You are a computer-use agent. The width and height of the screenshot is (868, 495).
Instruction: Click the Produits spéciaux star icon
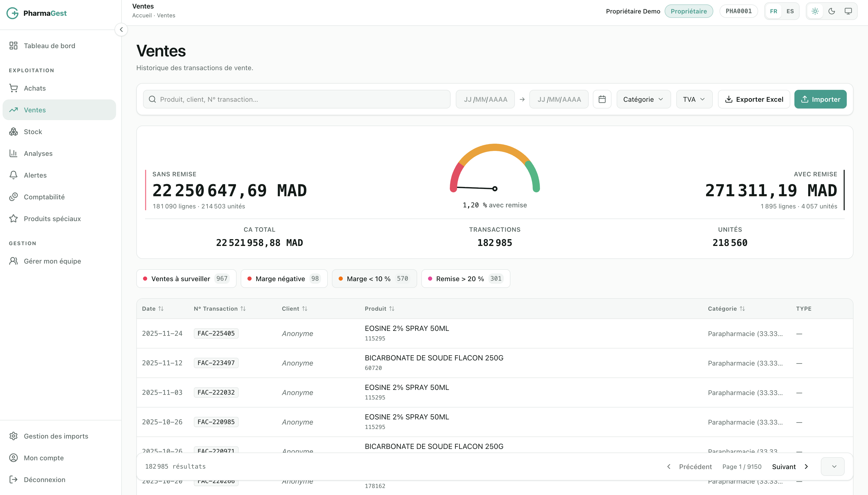pyautogui.click(x=14, y=219)
